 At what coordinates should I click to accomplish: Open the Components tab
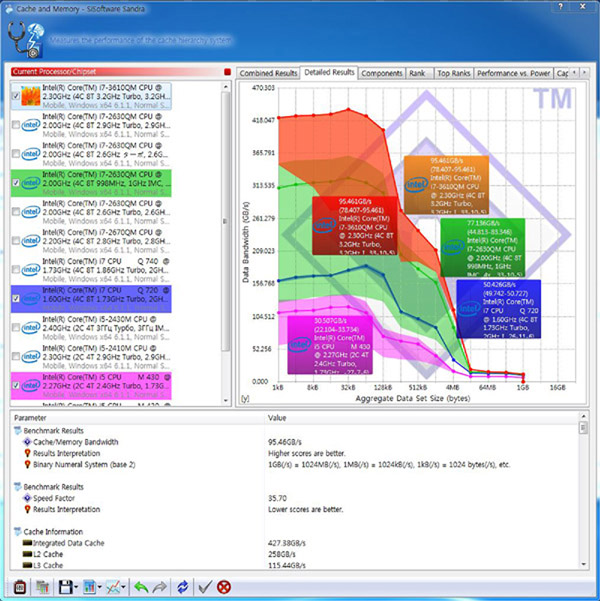[x=381, y=73]
